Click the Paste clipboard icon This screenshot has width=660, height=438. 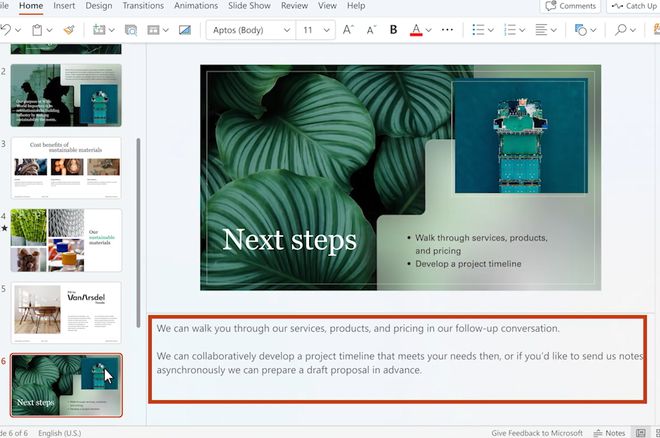coord(36,30)
